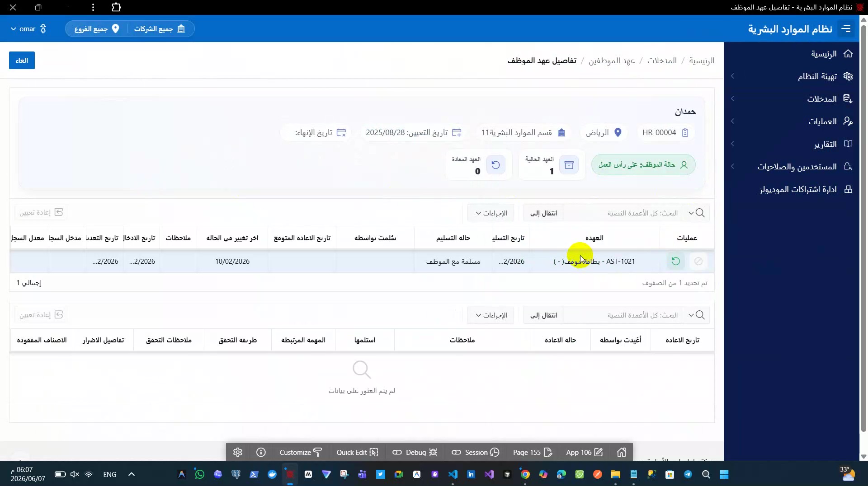Open Session menu in developer toolbar
The image size is (868, 486).
(476, 452)
